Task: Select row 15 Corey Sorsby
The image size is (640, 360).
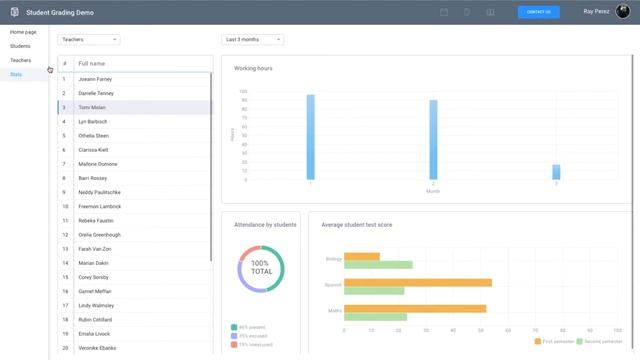Action: 135,277
